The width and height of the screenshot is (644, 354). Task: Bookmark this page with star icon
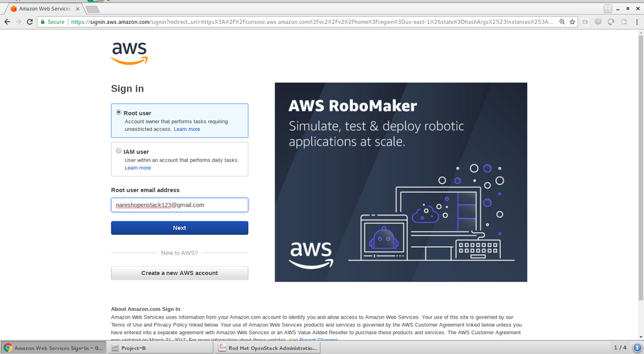click(x=572, y=21)
